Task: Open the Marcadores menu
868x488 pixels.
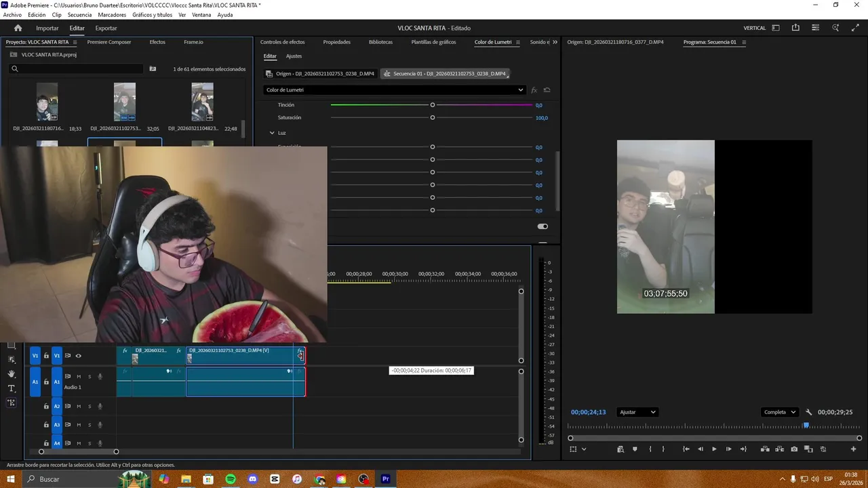Action: tap(112, 15)
